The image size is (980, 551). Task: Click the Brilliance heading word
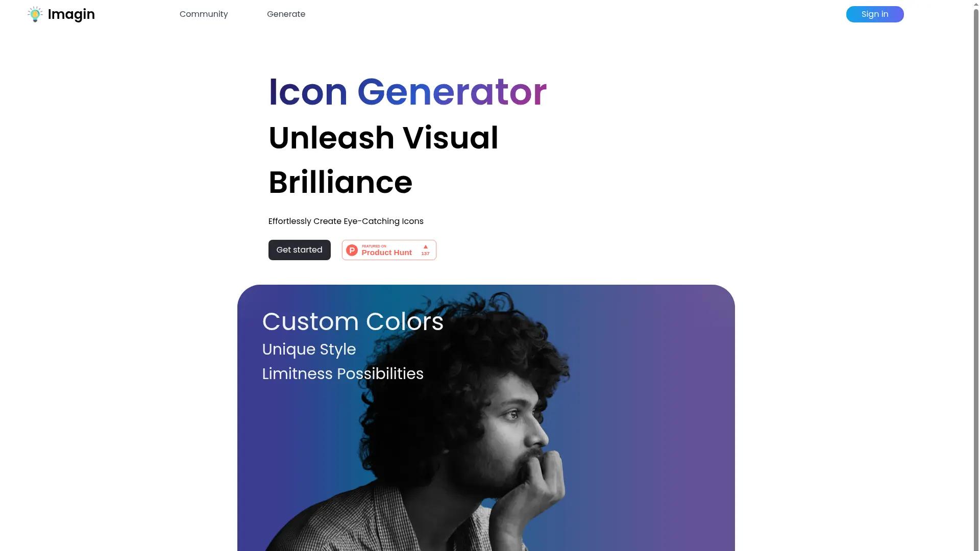point(340,183)
